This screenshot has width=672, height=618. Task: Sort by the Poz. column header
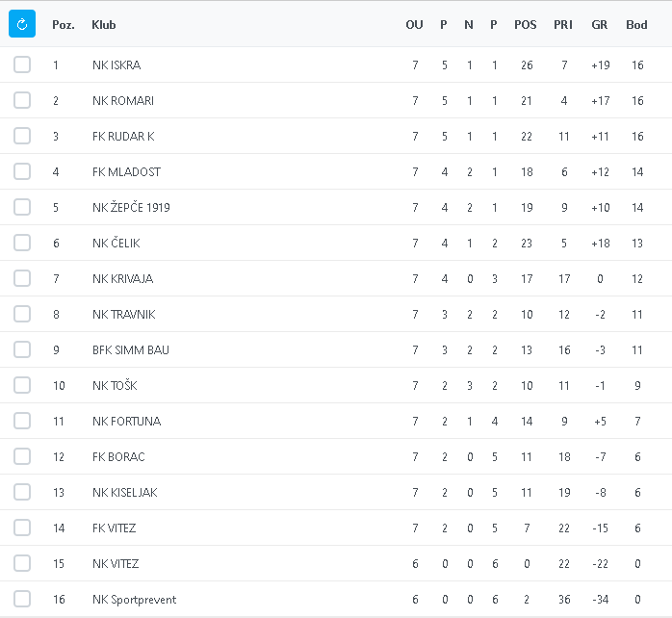click(64, 25)
